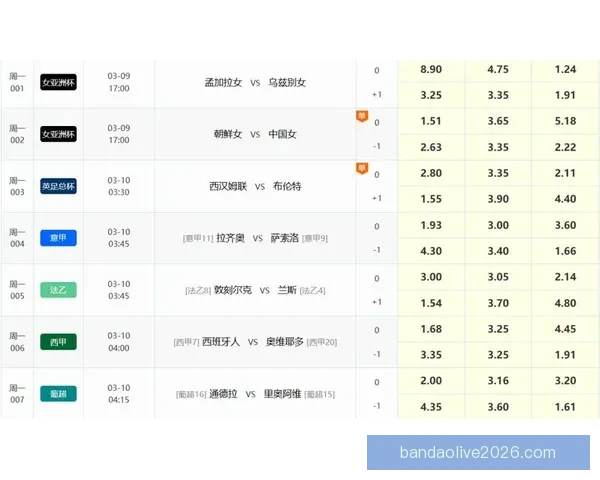Pick -1 handicap odds 1.66 in match 004

click(565, 251)
